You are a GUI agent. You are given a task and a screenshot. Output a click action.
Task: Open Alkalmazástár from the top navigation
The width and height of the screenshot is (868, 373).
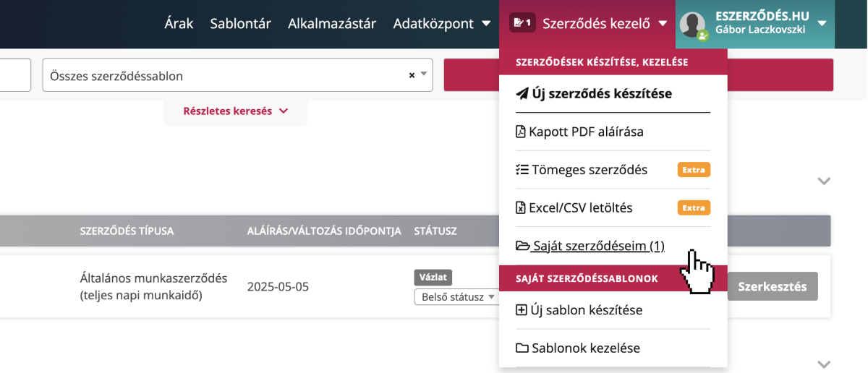[332, 24]
